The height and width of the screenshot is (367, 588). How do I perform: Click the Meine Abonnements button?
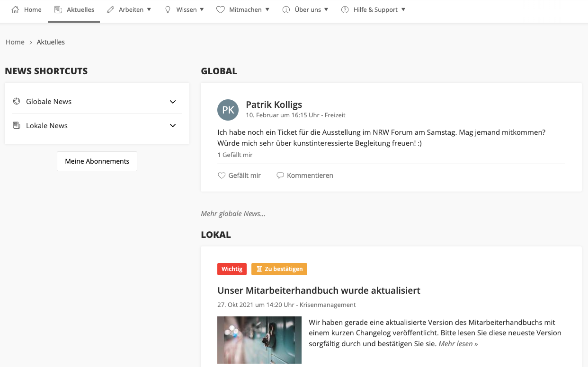pyautogui.click(x=97, y=161)
